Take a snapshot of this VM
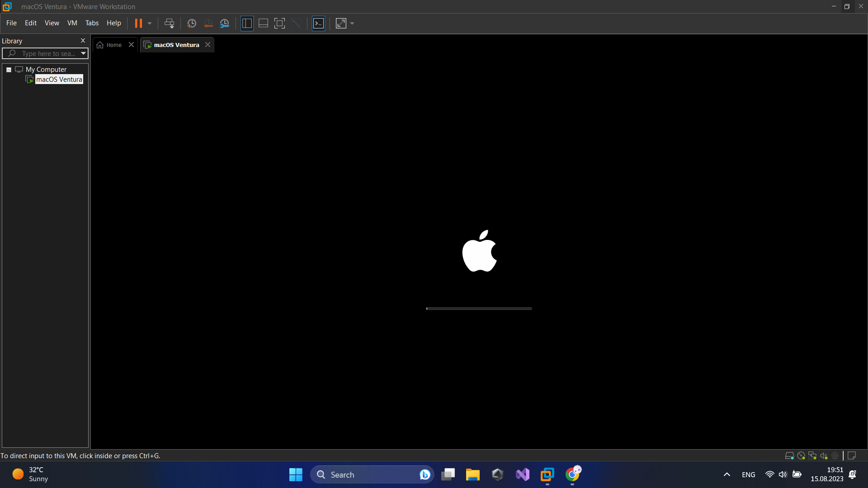The width and height of the screenshot is (868, 488). 191,23
